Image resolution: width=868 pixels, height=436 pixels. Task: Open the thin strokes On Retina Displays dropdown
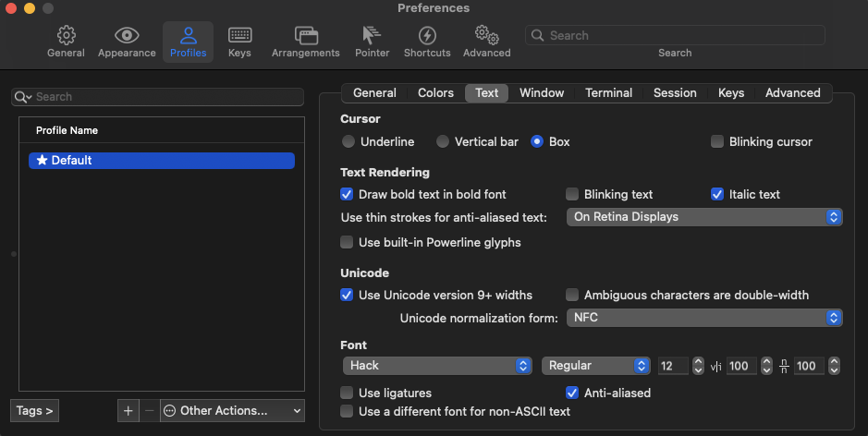point(704,217)
